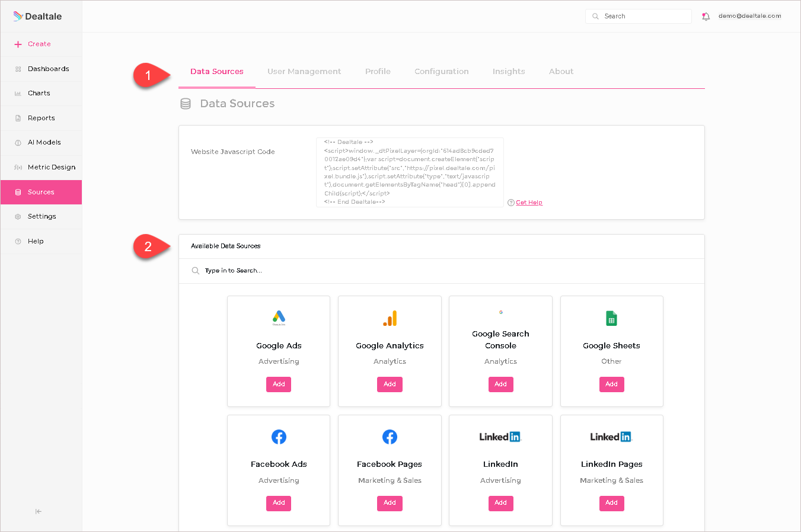Click the Dealtale logo
Viewport: 801px width, 532px height.
pyautogui.click(x=37, y=16)
